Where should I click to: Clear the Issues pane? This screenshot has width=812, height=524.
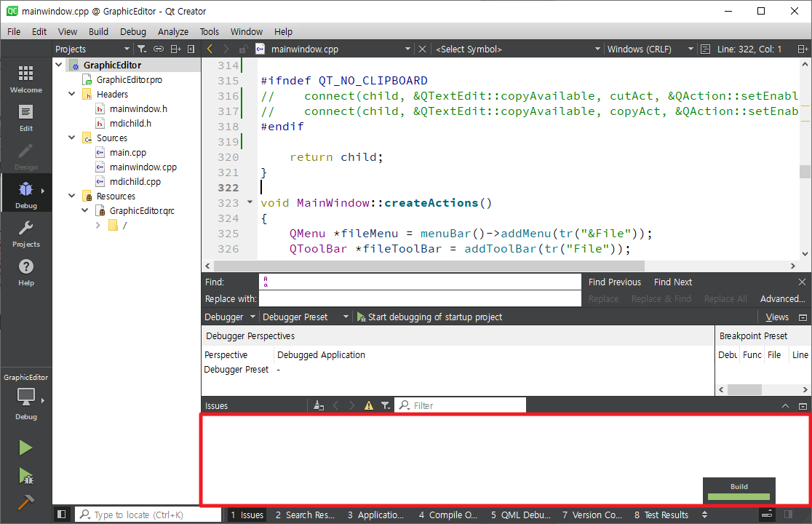pyautogui.click(x=319, y=405)
